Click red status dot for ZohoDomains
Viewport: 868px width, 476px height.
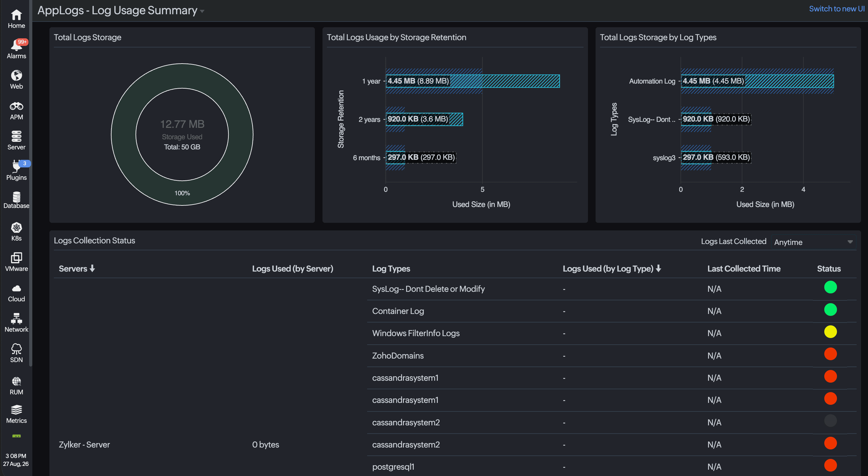tap(830, 354)
